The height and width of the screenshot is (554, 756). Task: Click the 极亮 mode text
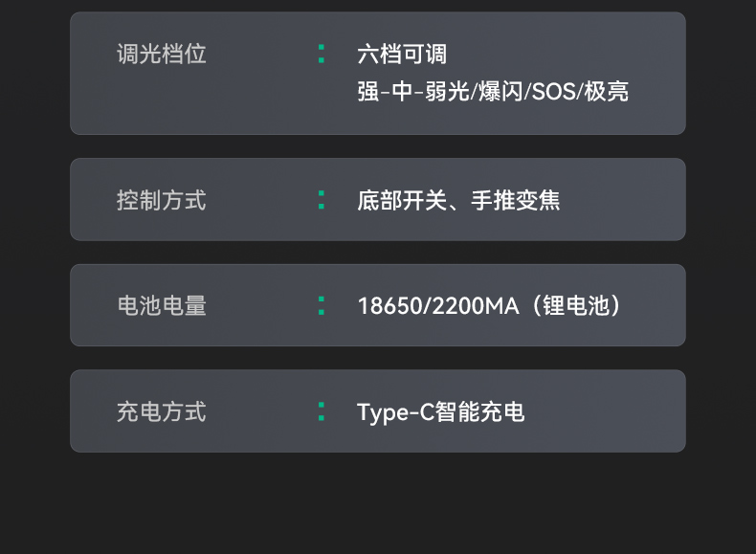[x=607, y=91]
